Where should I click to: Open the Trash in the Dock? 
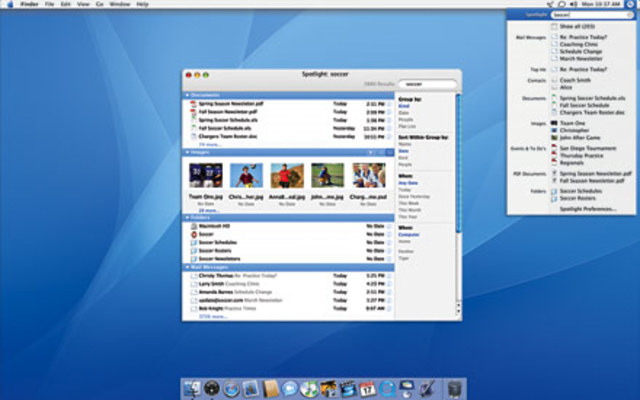point(454,389)
